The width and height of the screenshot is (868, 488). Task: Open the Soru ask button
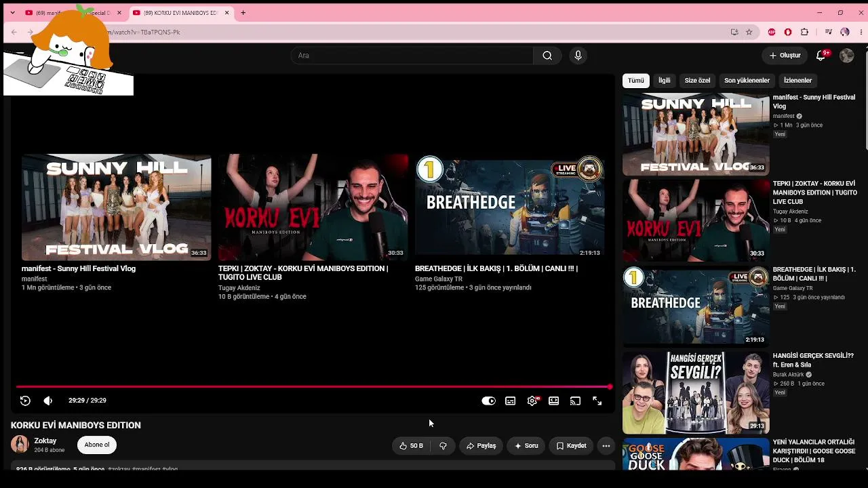pos(526,445)
